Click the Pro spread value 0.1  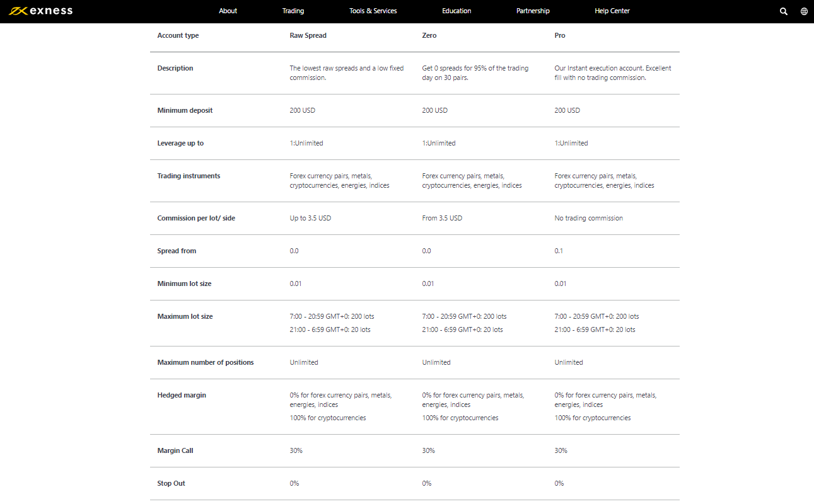click(559, 251)
